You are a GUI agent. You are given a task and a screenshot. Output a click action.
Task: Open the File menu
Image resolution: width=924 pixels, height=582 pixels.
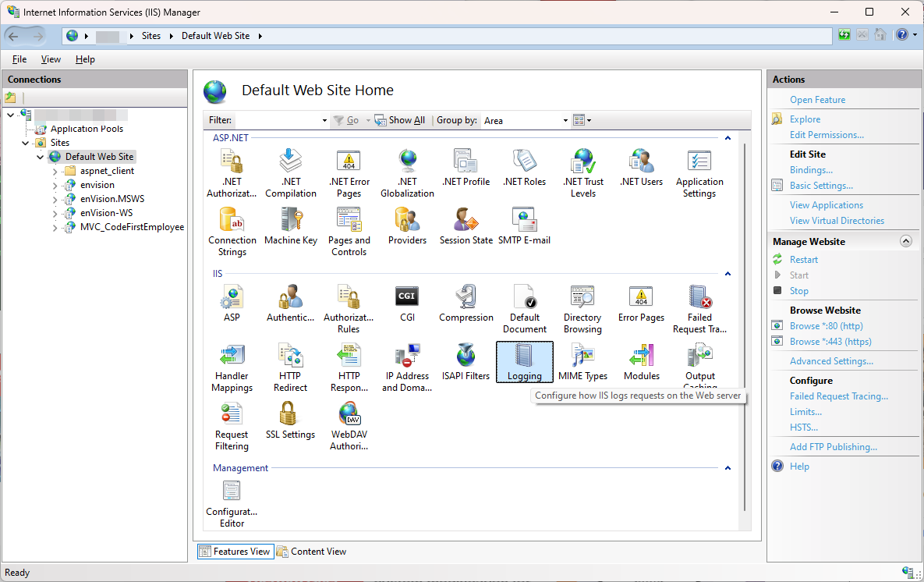pyautogui.click(x=19, y=59)
